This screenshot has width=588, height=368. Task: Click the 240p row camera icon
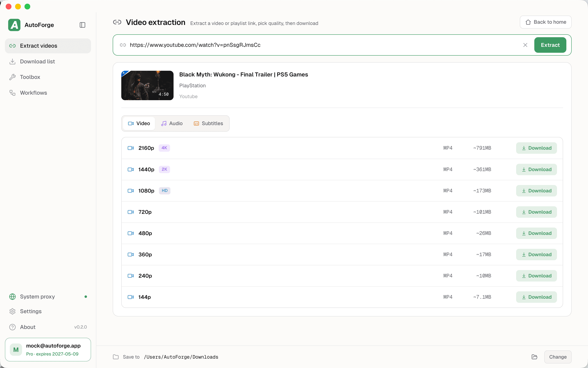[131, 276]
